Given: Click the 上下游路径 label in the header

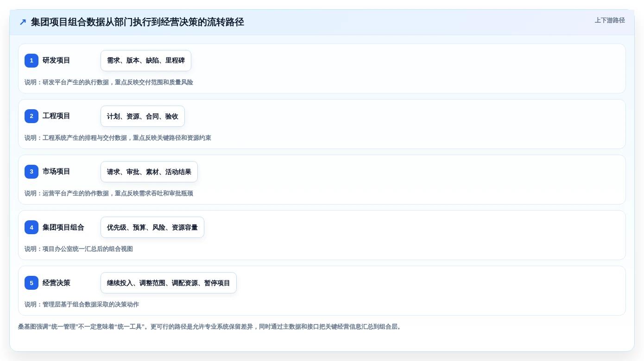Looking at the screenshot, I should click(610, 20).
